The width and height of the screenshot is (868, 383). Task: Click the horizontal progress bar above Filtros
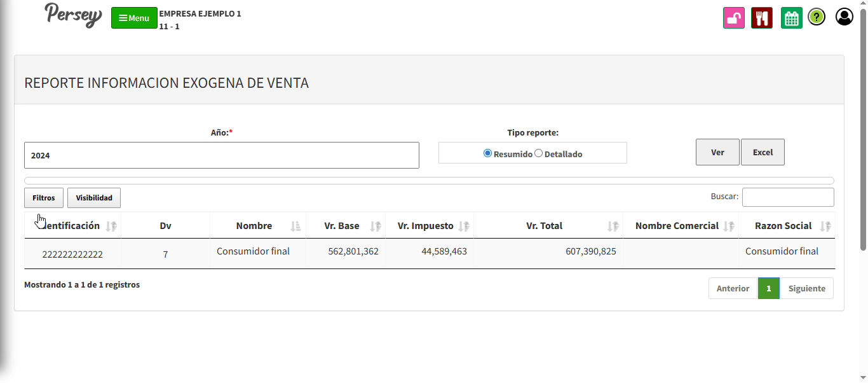(x=429, y=181)
